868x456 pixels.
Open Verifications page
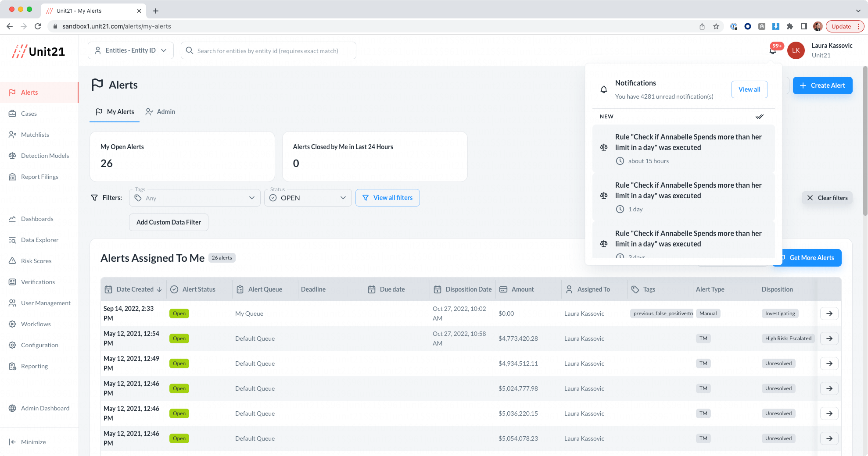tap(39, 282)
